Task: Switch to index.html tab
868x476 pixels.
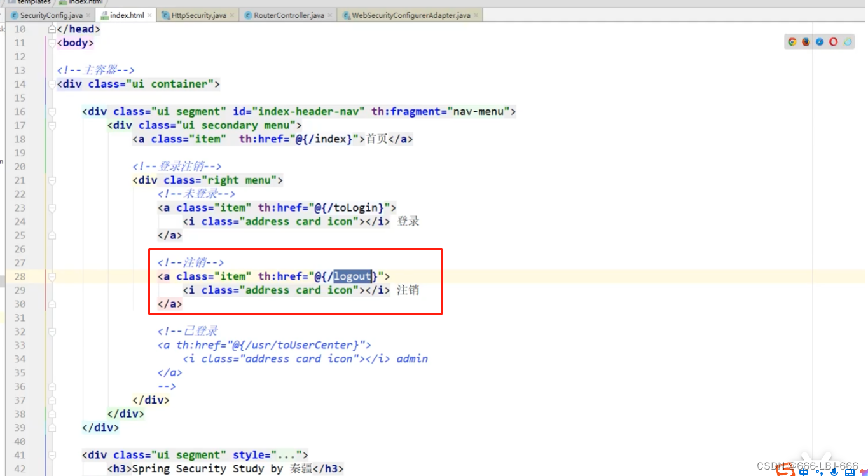Action: [x=127, y=15]
